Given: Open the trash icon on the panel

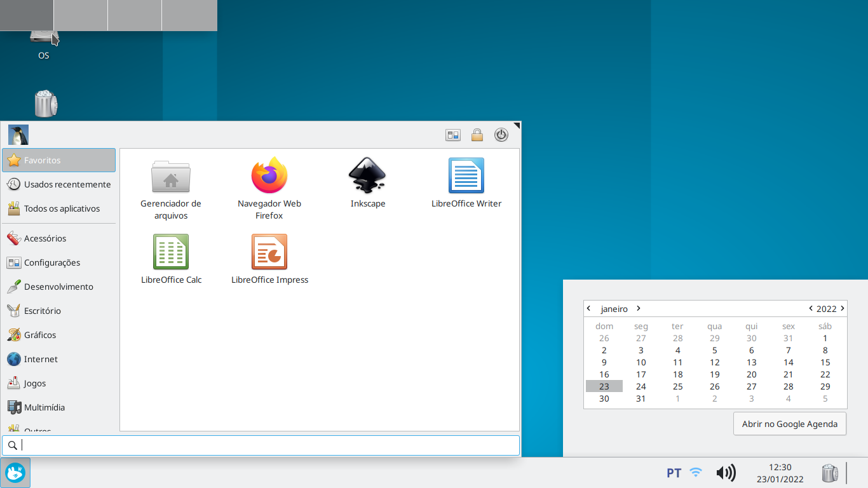Looking at the screenshot, I should (x=830, y=473).
